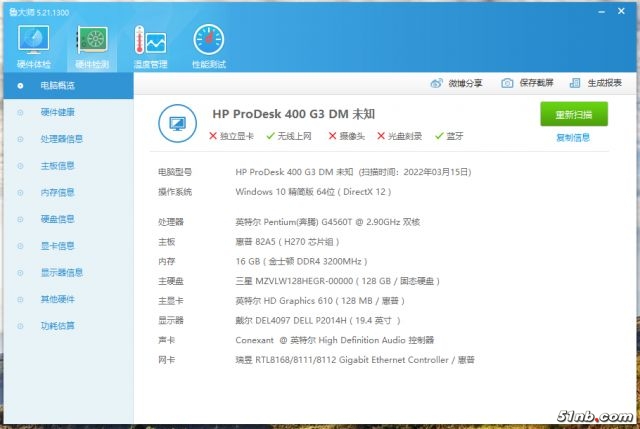
Task: Click the blue computer monitor icon beside HP ProDesk
Action: pos(179,124)
